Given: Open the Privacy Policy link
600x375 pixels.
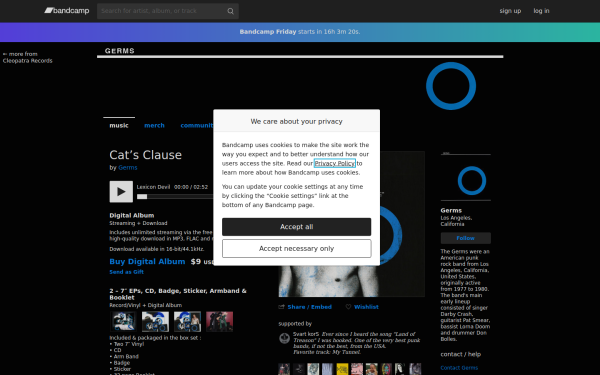Looking at the screenshot, I should click(335, 163).
